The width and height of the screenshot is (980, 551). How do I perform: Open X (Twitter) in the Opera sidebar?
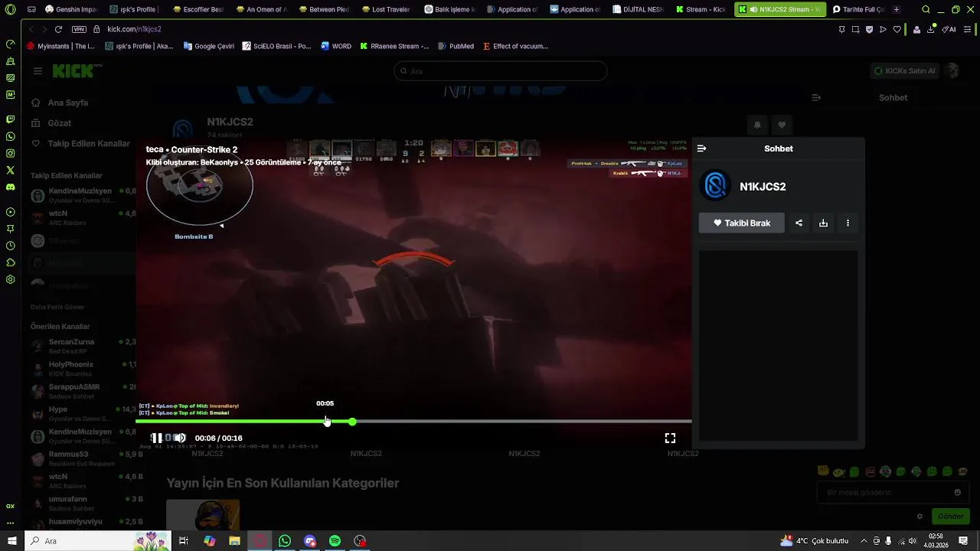10,170
